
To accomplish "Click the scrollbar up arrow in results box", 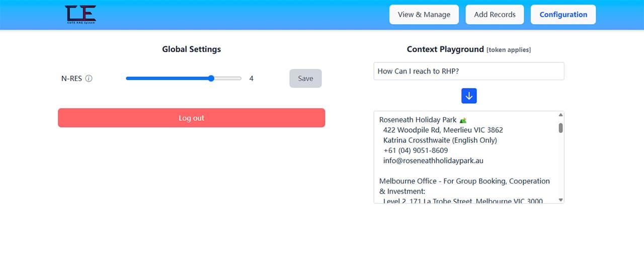I will point(561,115).
